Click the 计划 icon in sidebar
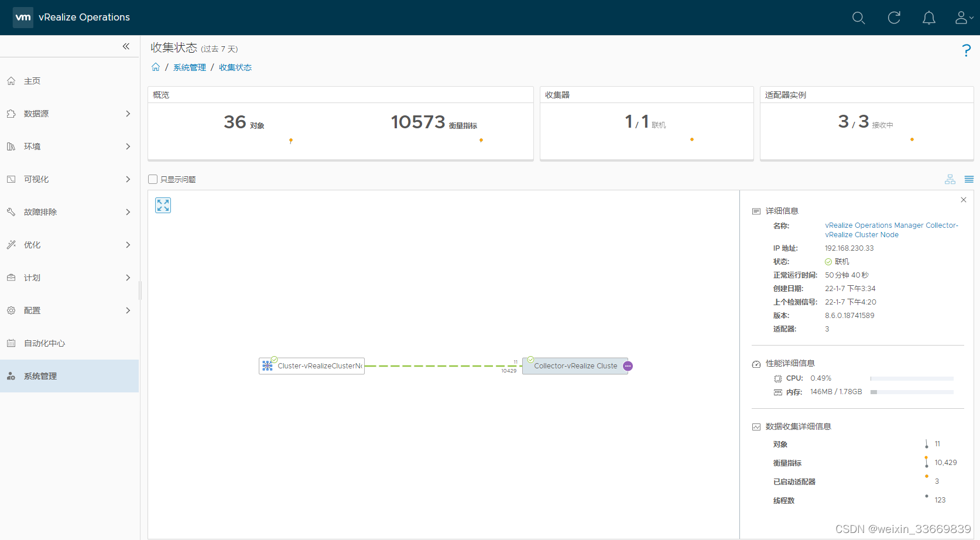Viewport: 980px width, 540px height. tap(11, 278)
